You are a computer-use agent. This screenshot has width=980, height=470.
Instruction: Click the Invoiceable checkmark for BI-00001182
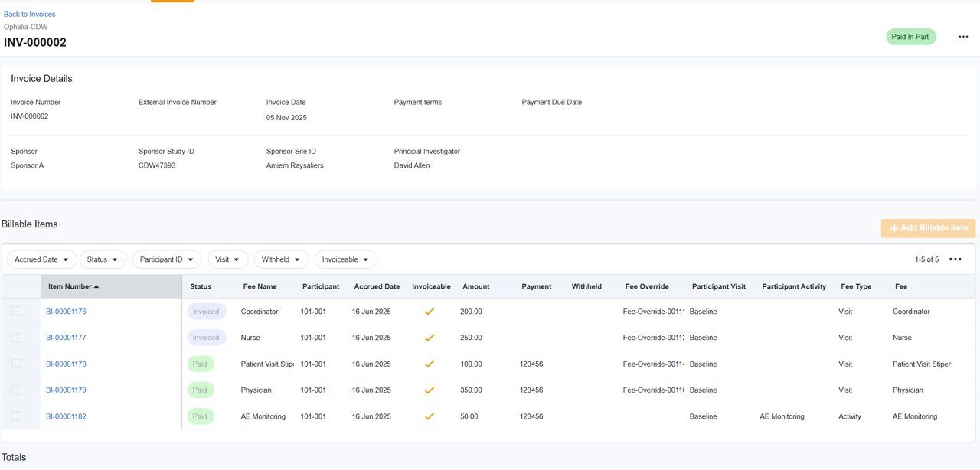[x=430, y=416]
